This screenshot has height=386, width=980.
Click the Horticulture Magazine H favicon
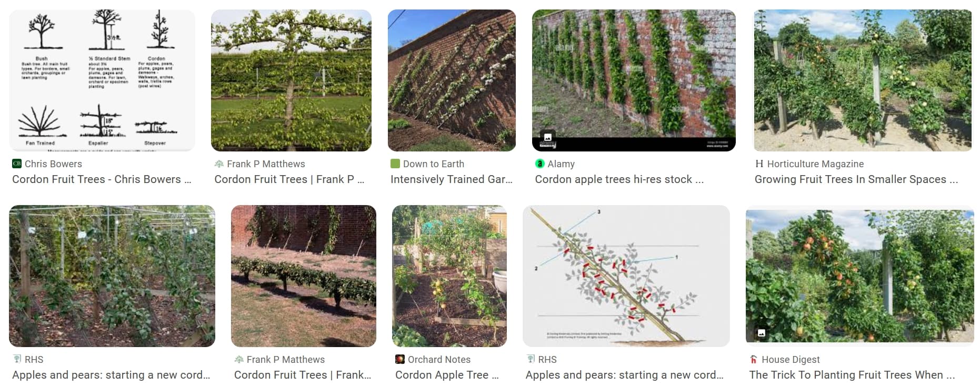pos(759,164)
